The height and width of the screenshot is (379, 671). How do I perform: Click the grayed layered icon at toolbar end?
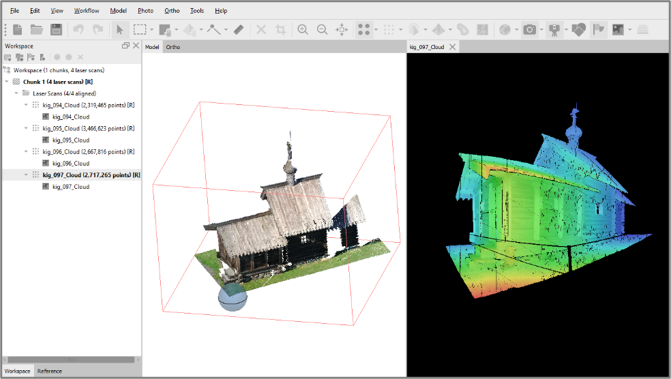(x=643, y=30)
